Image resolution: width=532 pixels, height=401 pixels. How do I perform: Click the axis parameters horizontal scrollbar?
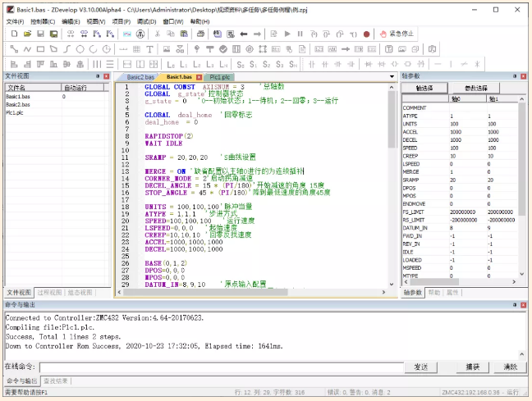coord(433,282)
